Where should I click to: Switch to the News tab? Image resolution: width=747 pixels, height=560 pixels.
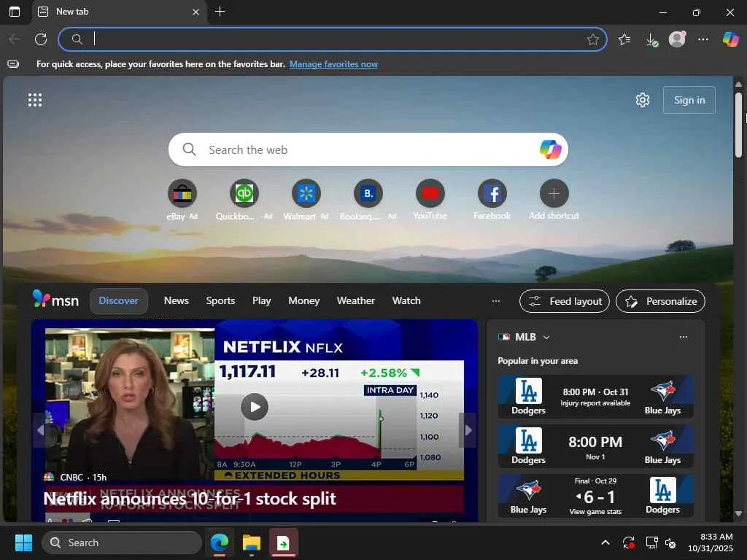tap(177, 301)
